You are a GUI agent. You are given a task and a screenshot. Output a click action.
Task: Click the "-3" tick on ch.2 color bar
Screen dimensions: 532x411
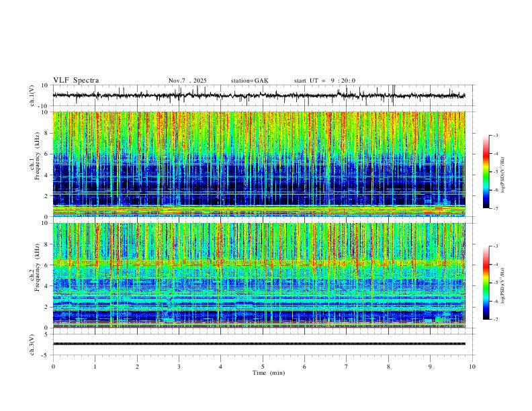click(495, 246)
